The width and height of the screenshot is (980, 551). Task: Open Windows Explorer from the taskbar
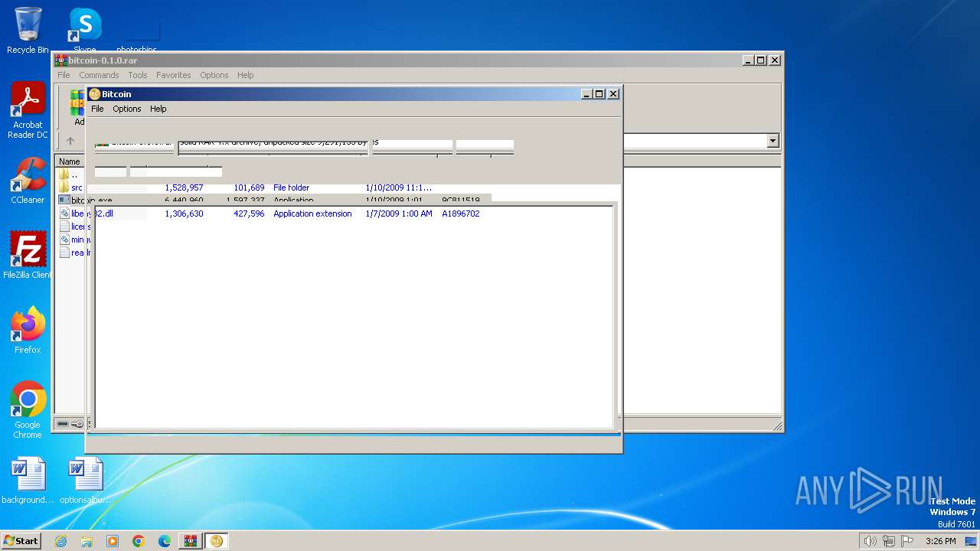(x=87, y=541)
